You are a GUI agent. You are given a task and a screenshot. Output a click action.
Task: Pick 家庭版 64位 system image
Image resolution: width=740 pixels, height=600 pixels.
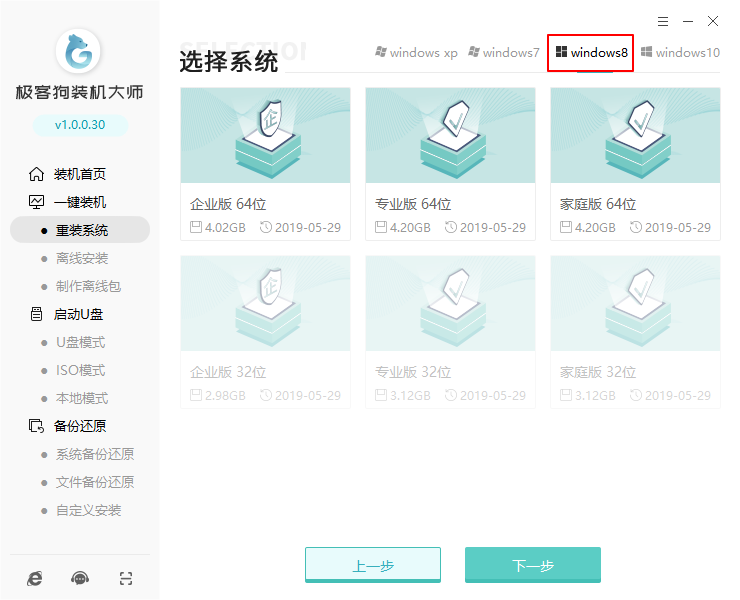[635, 164]
